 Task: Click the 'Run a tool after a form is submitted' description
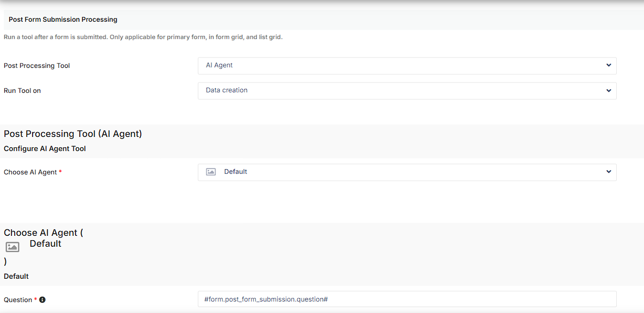click(x=143, y=37)
